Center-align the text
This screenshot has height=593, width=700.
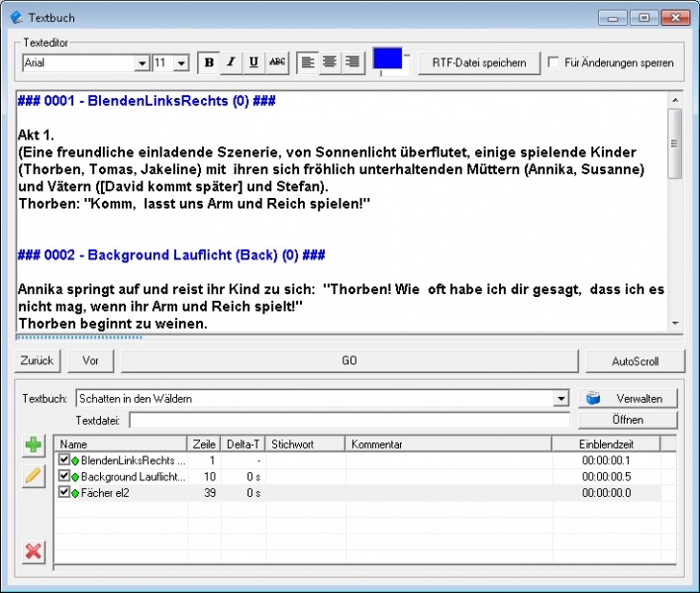[330, 62]
